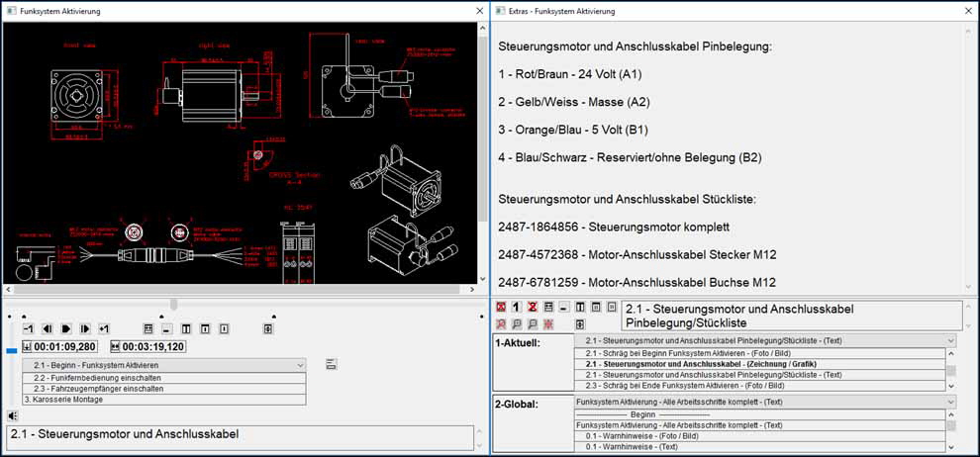Viewport: 980px width, 457px height.
Task: Click the red star icon in Extras toolbar
Action: (547, 323)
